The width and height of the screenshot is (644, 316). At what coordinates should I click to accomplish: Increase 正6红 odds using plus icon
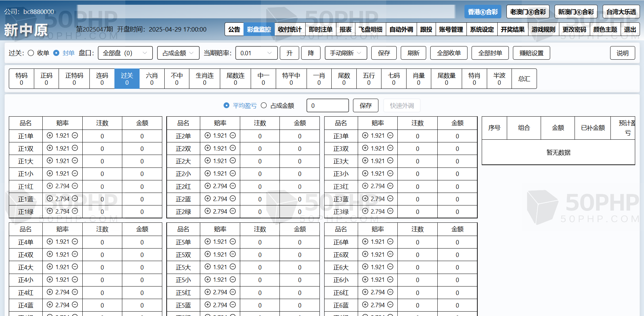click(365, 292)
